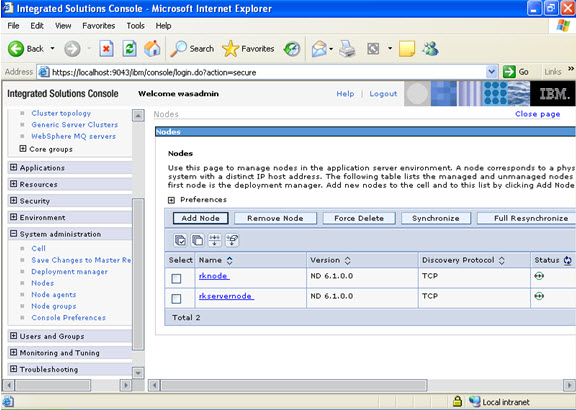Click the Add Node button
The width and height of the screenshot is (576, 410).
[200, 218]
